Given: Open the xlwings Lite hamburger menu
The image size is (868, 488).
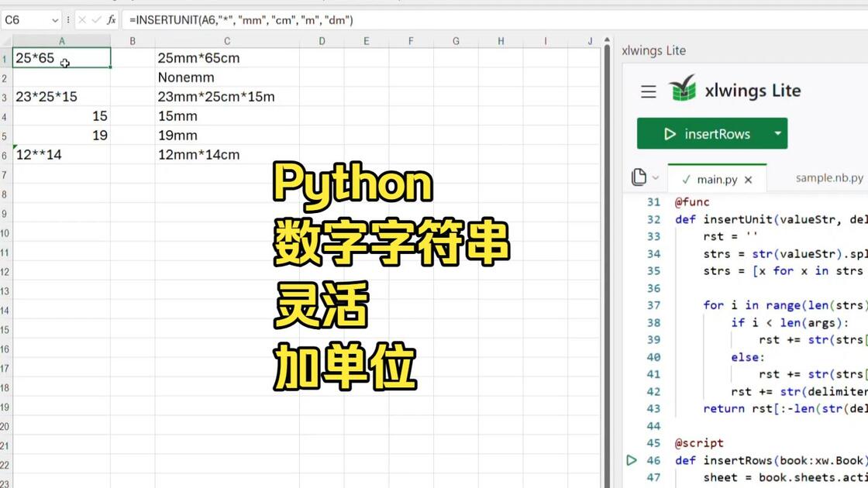Looking at the screenshot, I should (x=648, y=91).
